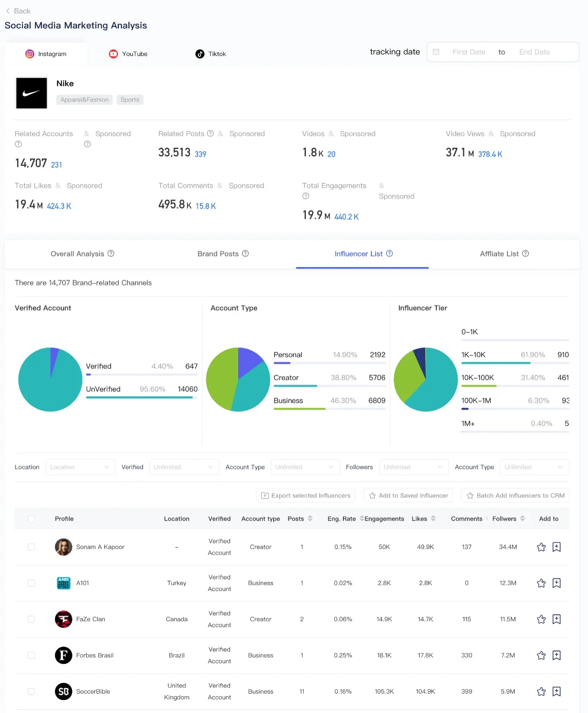The height and width of the screenshot is (713, 588).
Task: Open help icon beside Influencer List
Action: click(x=389, y=253)
